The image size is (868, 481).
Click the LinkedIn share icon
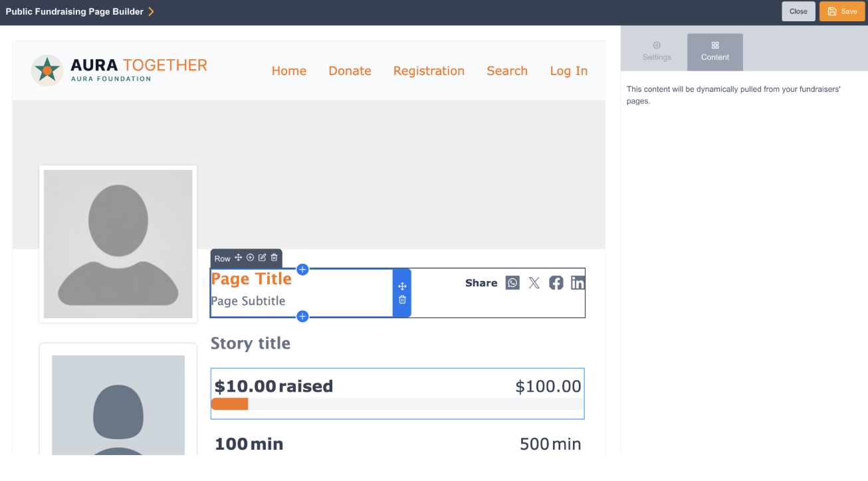point(578,283)
